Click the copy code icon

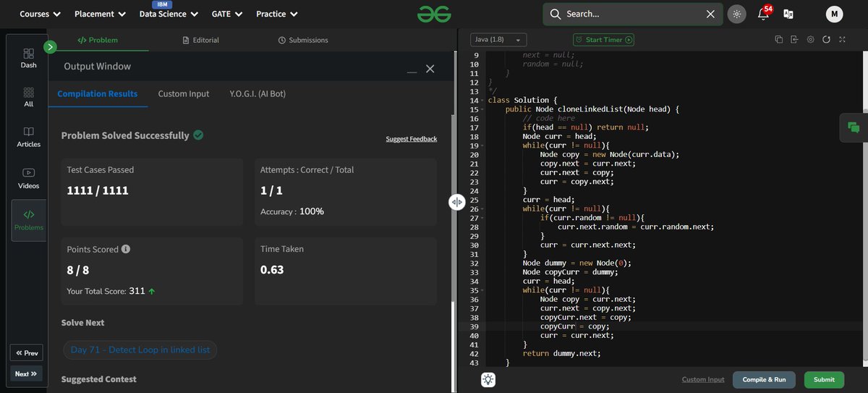tap(779, 40)
